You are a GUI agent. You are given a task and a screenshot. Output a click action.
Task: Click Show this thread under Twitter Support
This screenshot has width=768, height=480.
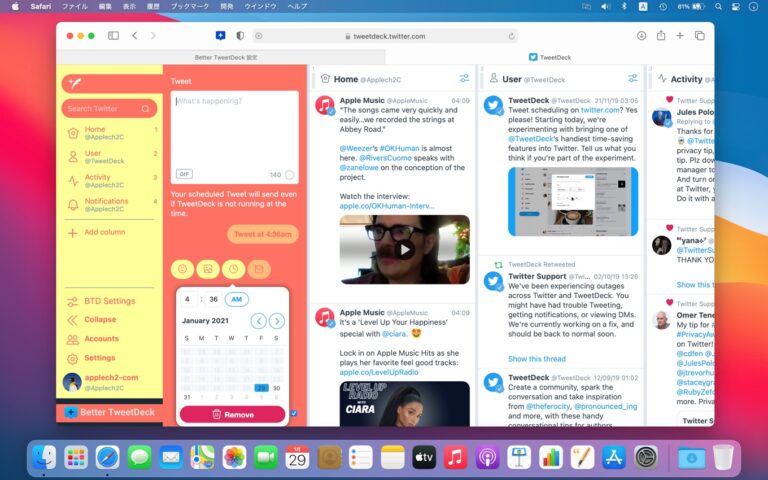pyautogui.click(x=537, y=359)
